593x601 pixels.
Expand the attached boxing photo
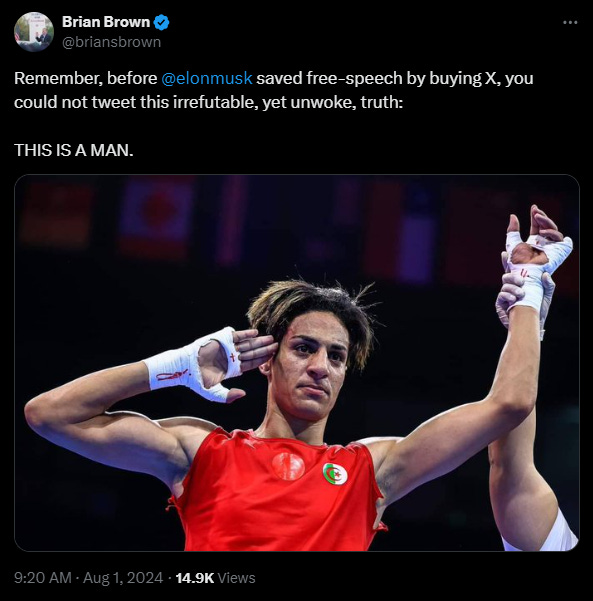coord(297,363)
